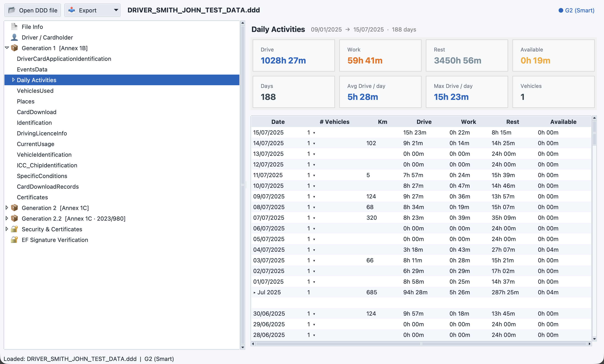Select Places in the tree
The width and height of the screenshot is (604, 364).
[26, 101]
